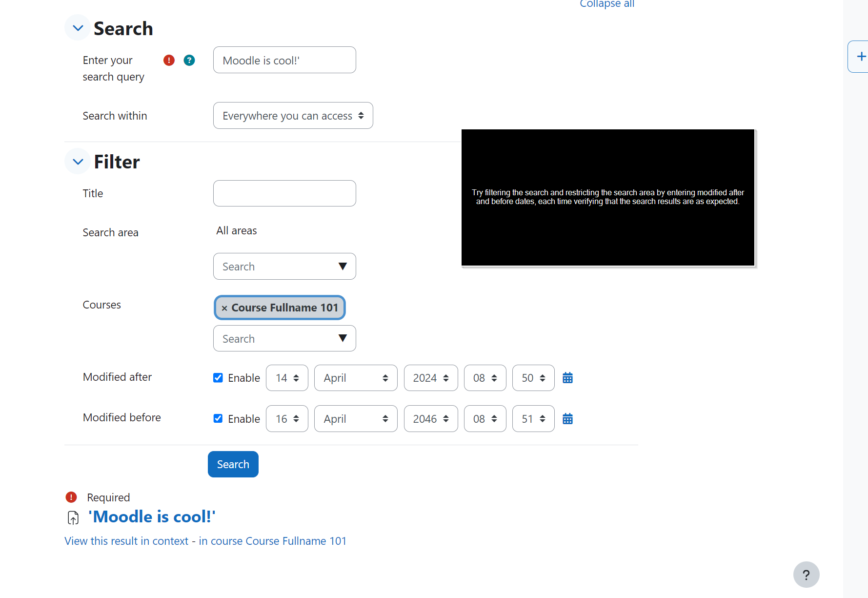
Task: Open the Modified after calendar picker icon
Action: click(567, 378)
